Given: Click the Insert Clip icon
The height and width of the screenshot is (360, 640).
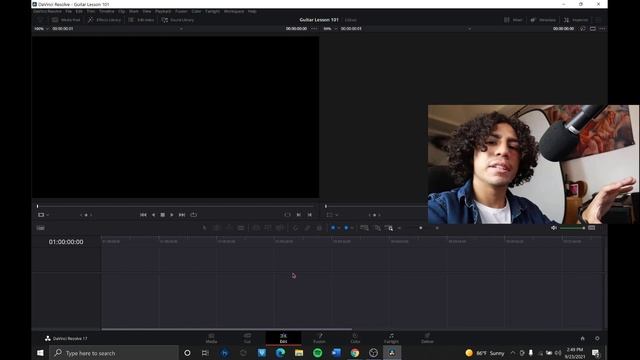Looking at the screenshot, I should point(256,228).
